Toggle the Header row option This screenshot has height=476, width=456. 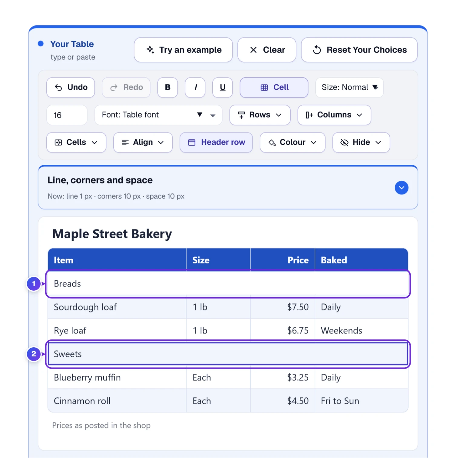[x=216, y=142]
